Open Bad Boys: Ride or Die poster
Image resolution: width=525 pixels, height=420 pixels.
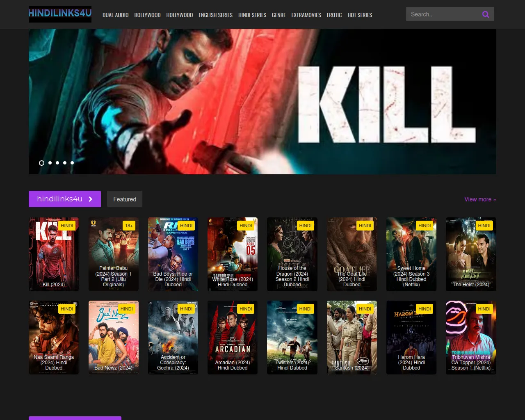click(x=173, y=254)
